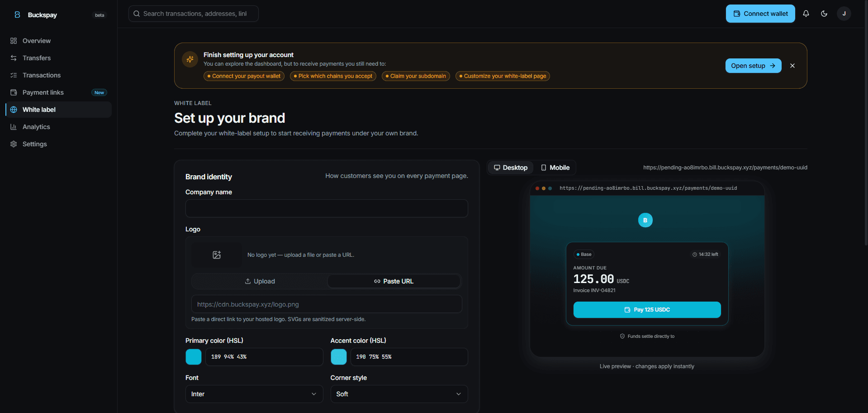Screen dimensions: 868x413
Task: Switch preview to Mobile
Action: click(555, 168)
